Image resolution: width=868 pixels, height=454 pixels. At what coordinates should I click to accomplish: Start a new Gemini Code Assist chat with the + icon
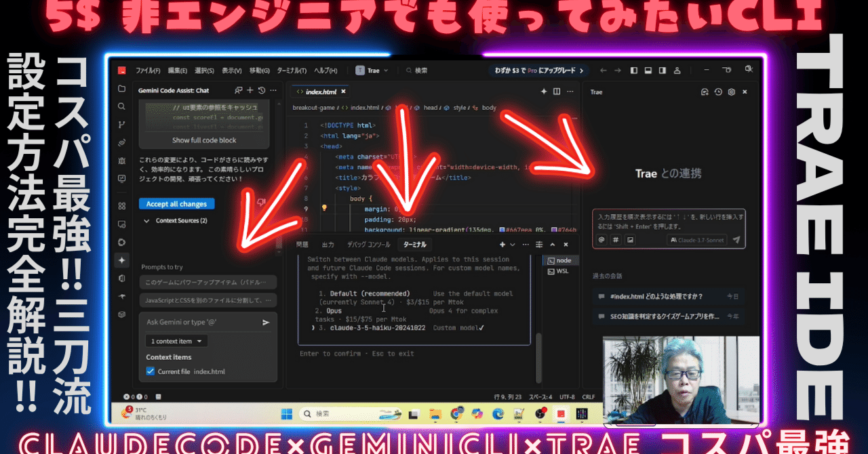[250, 90]
